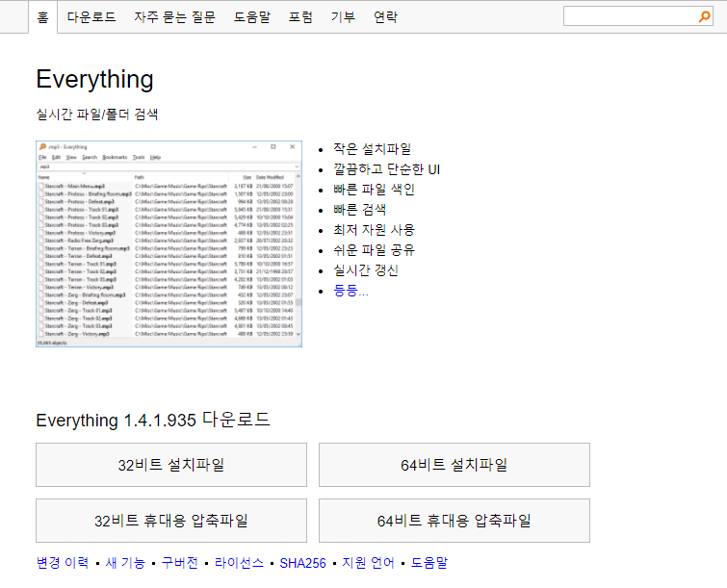Click the 쉬운 파일 공유 list item

(374, 250)
